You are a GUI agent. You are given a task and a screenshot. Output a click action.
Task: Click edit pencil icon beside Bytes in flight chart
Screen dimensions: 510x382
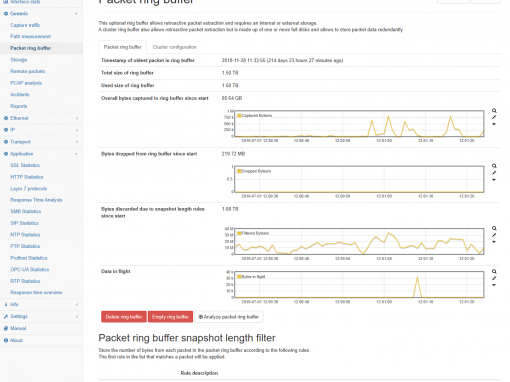494,278
